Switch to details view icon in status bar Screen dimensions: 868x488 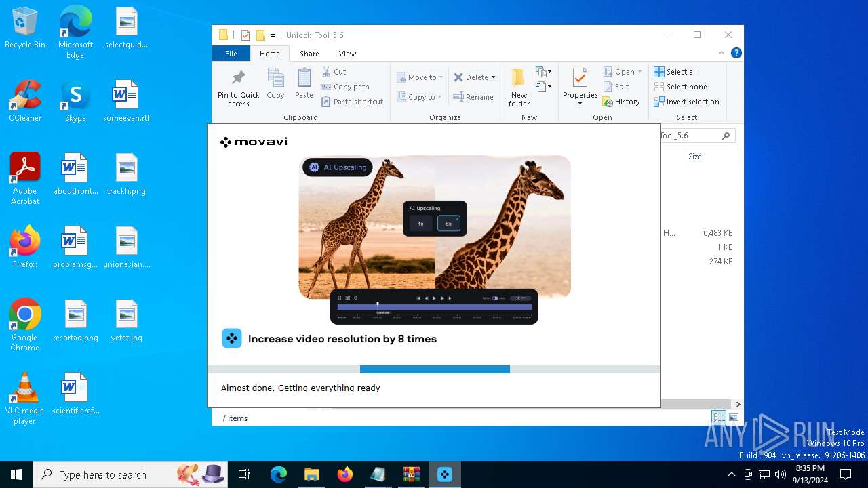pos(719,418)
